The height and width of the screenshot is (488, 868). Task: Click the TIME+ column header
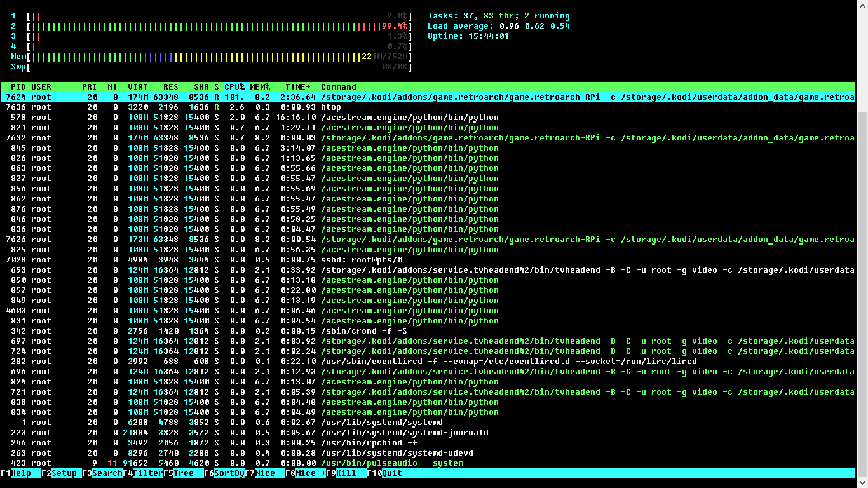pos(299,87)
